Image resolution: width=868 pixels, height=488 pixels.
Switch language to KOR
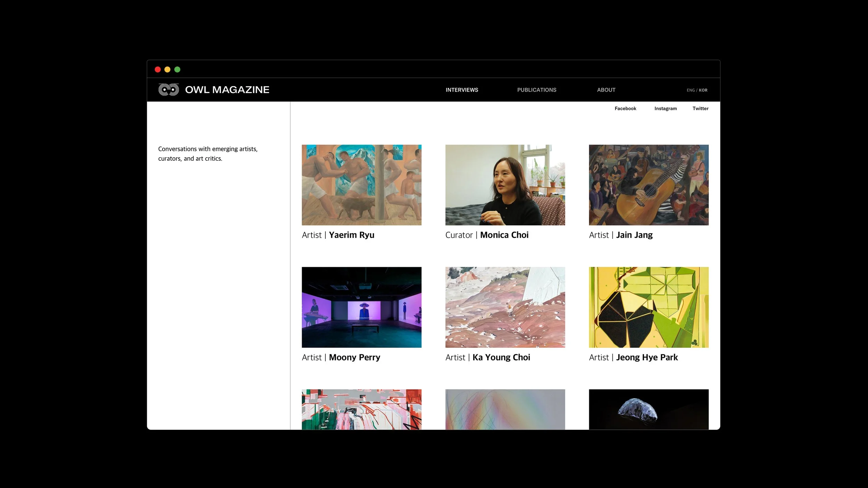703,90
